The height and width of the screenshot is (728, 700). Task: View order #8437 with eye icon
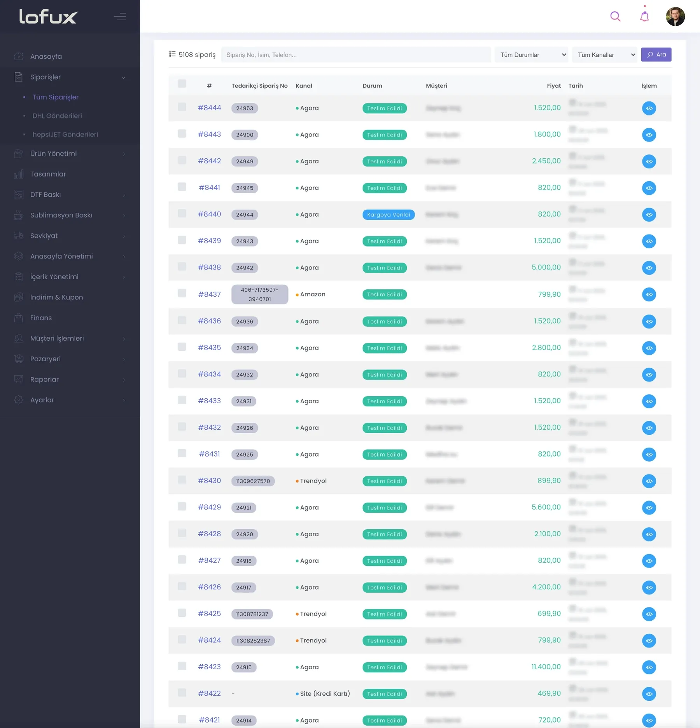[x=649, y=294]
